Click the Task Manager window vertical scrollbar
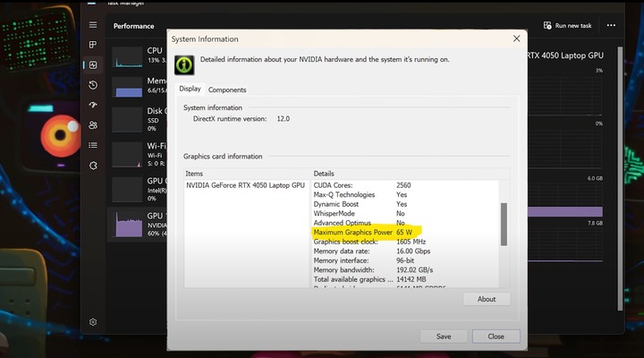The width and height of the screenshot is (644, 358). (x=620, y=179)
